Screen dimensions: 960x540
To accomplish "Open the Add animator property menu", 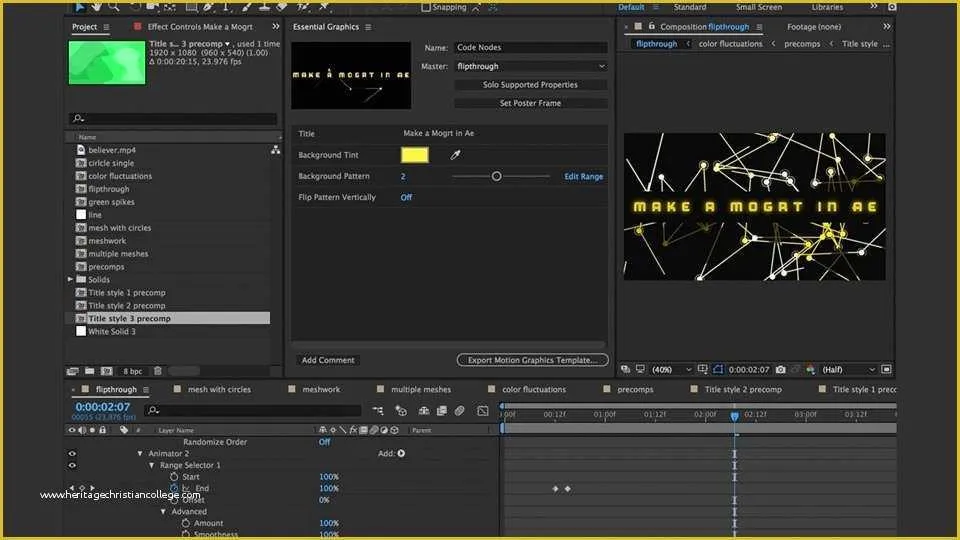I will coord(401,454).
